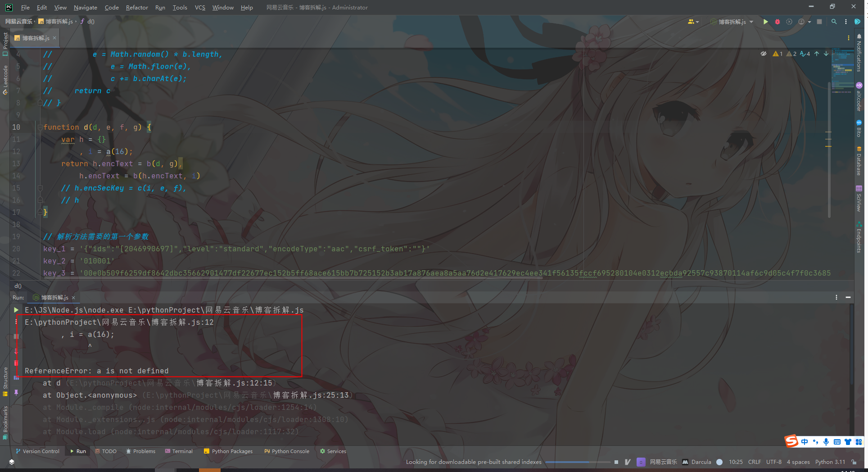Open the File menu
Screen dimensions: 868x472
pos(25,7)
